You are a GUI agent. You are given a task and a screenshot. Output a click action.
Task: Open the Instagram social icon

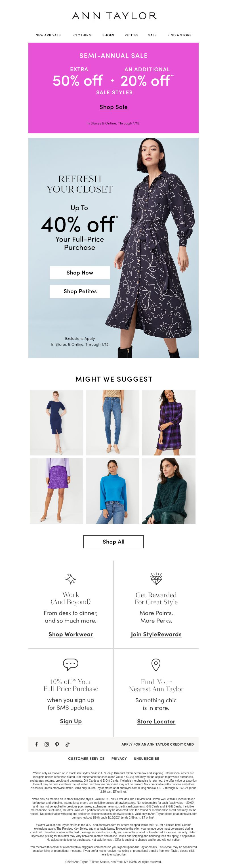click(x=47, y=744)
